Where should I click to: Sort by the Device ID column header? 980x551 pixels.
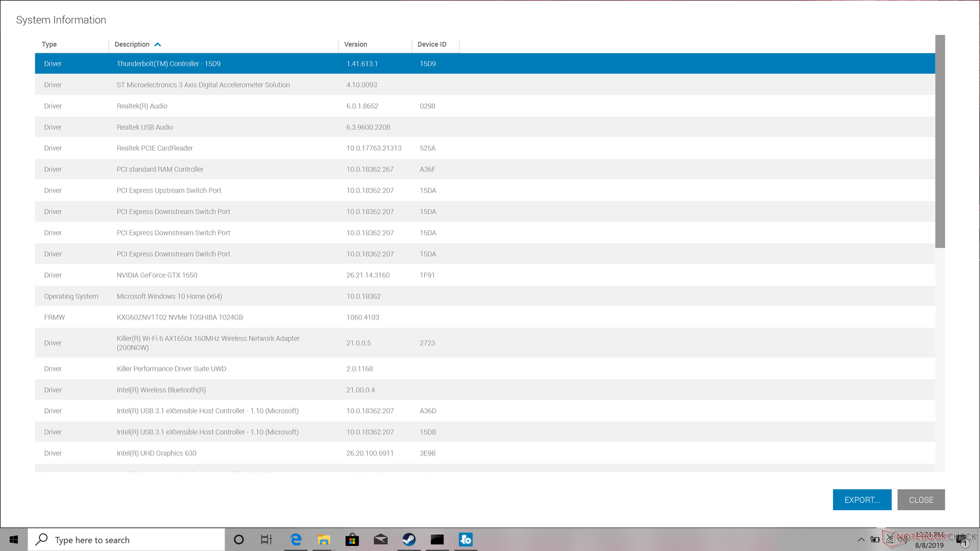pyautogui.click(x=432, y=44)
